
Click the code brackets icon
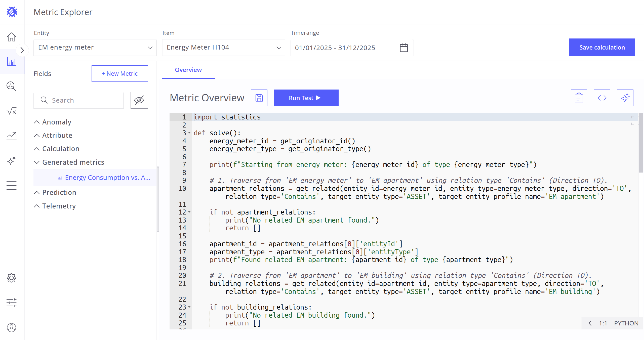(x=602, y=98)
